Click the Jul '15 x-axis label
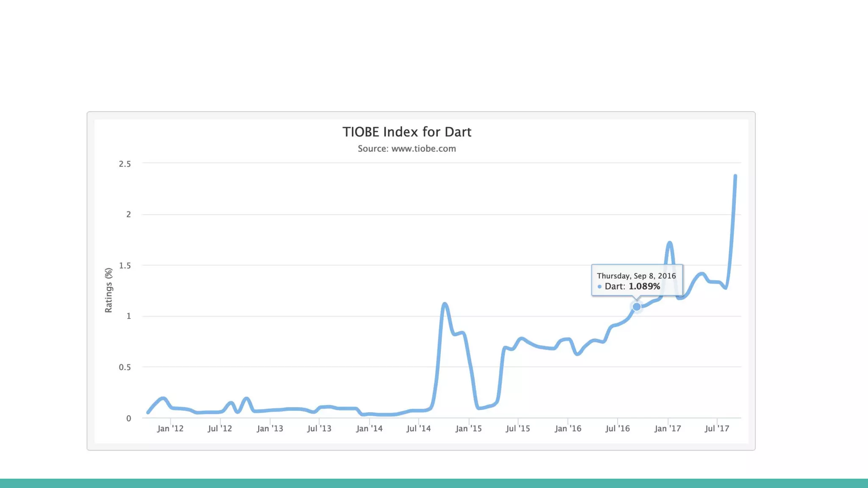This screenshot has width=868, height=488. (517, 428)
